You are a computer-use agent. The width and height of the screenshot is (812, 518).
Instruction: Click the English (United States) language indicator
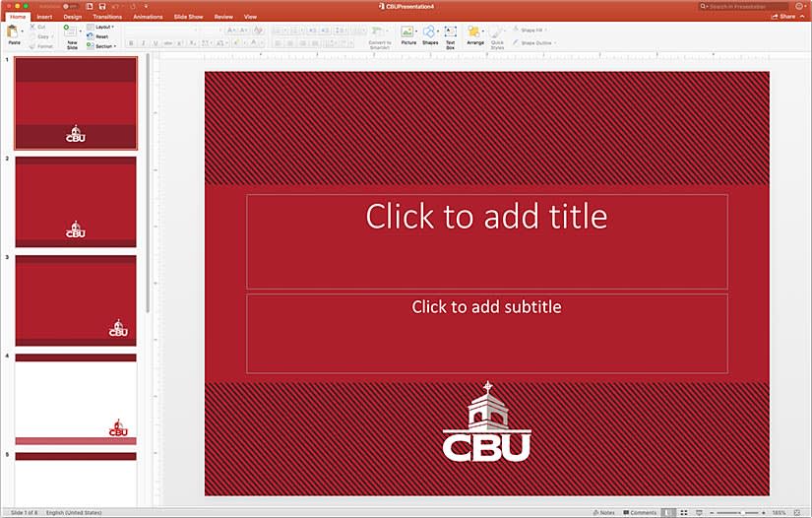[74, 512]
